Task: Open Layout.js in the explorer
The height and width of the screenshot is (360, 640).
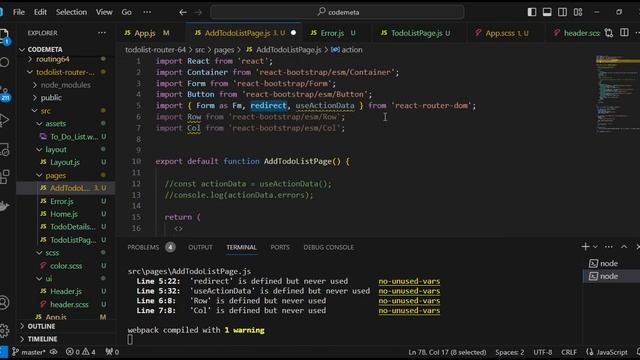Action: (65, 162)
